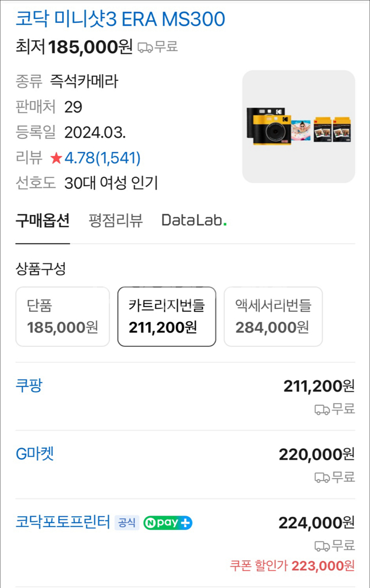
Task: Click the free shipping truck icon beside 최저 price
Action: [145, 48]
